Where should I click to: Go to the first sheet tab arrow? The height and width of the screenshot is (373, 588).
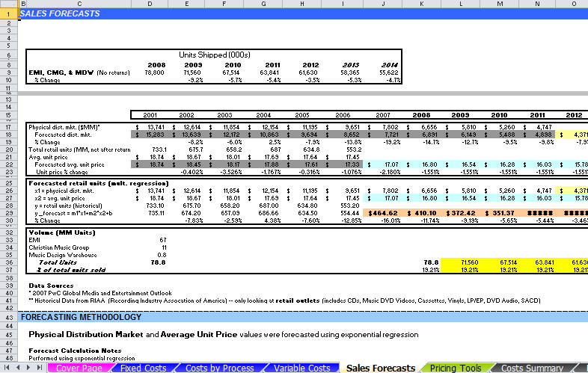7,368
